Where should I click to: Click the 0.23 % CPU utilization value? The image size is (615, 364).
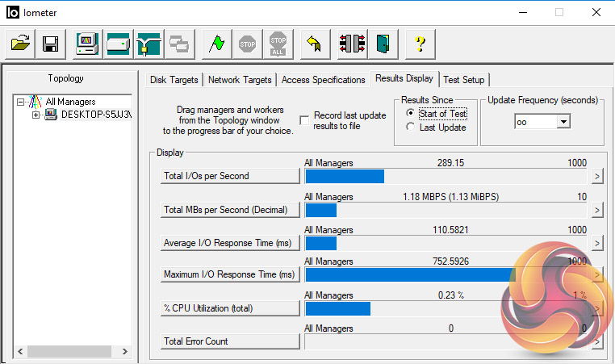(x=451, y=295)
